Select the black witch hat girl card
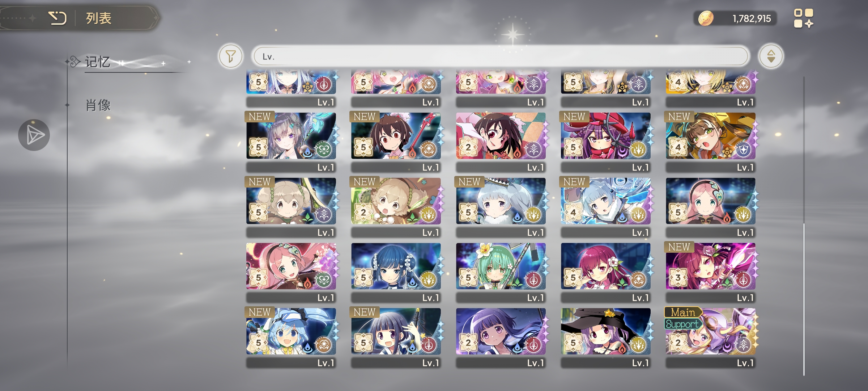 (x=606, y=337)
